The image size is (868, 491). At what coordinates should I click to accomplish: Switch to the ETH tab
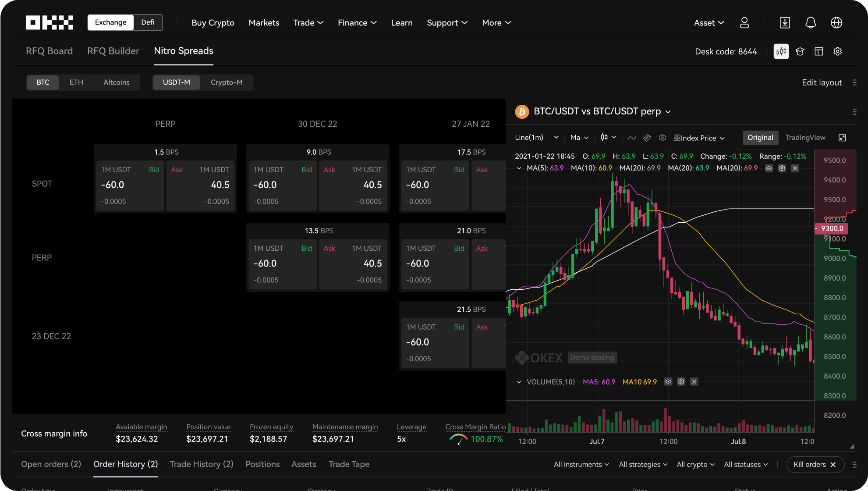pos(76,82)
